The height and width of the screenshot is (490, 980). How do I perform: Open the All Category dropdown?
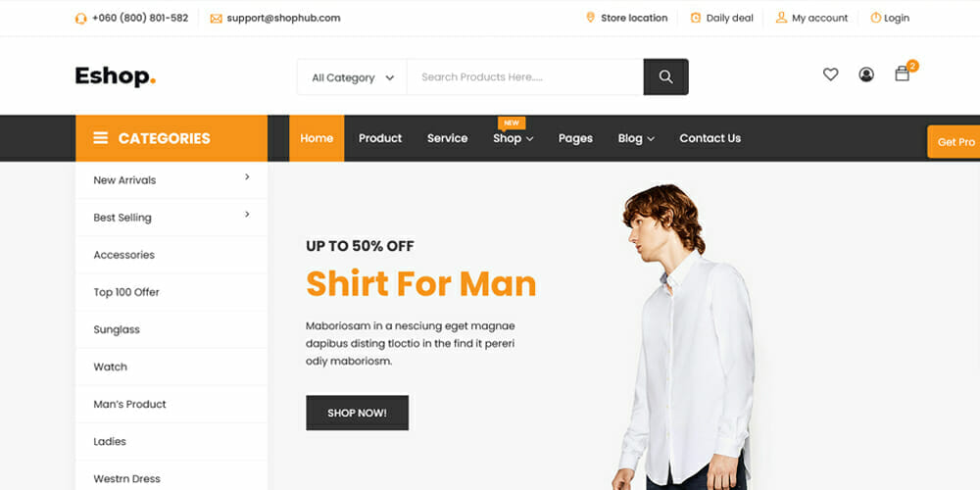point(353,77)
